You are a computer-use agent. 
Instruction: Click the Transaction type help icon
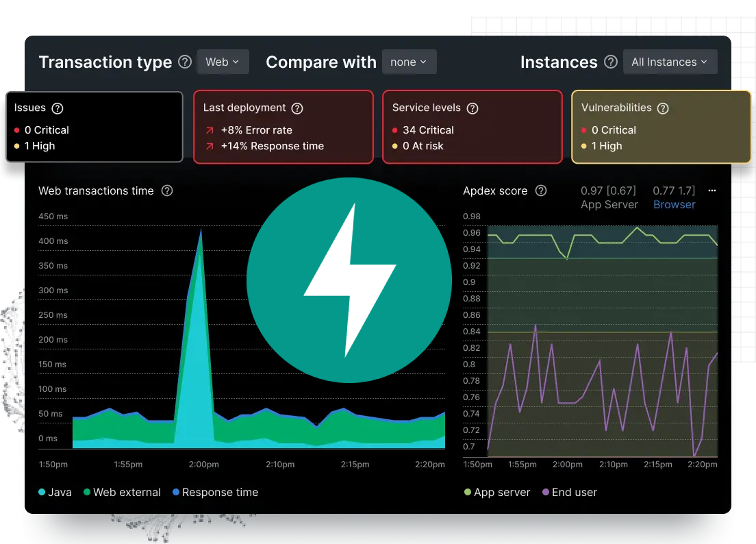tap(184, 62)
